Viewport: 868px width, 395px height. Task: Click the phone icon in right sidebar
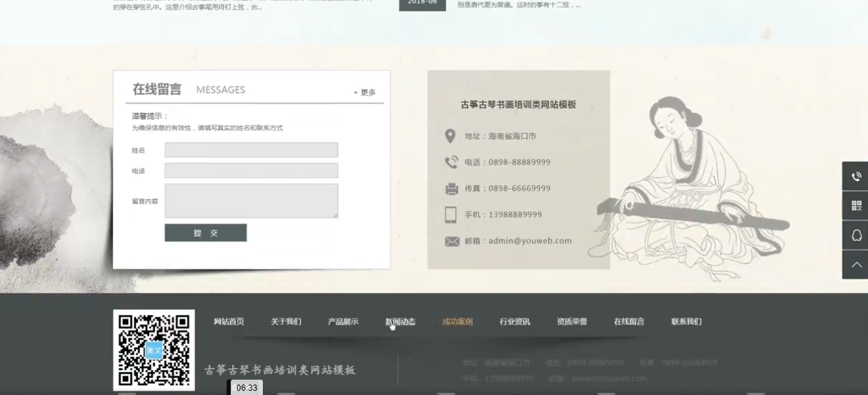click(855, 176)
